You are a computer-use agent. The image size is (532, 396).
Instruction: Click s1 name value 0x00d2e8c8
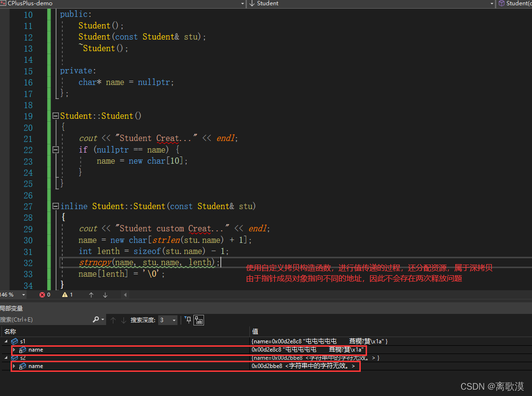266,350
